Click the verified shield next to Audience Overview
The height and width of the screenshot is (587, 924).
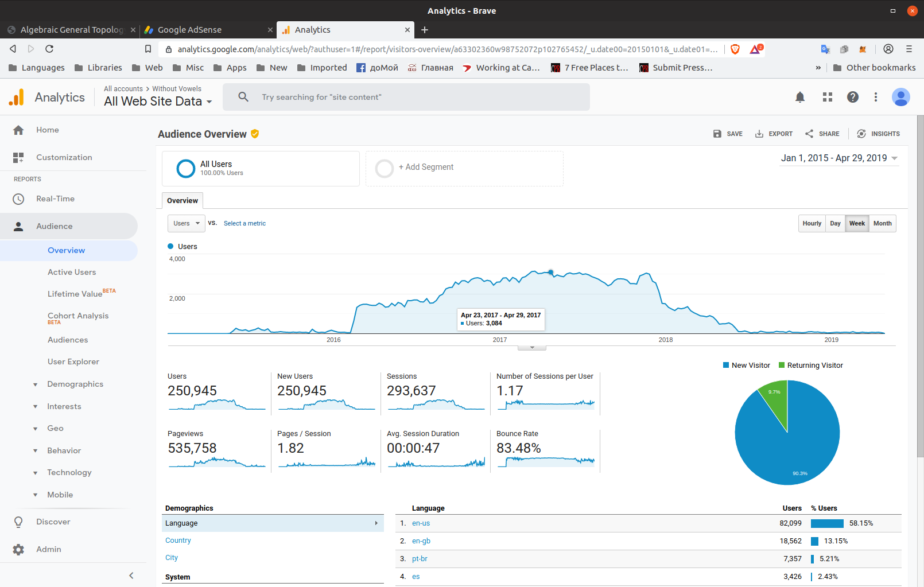point(255,134)
